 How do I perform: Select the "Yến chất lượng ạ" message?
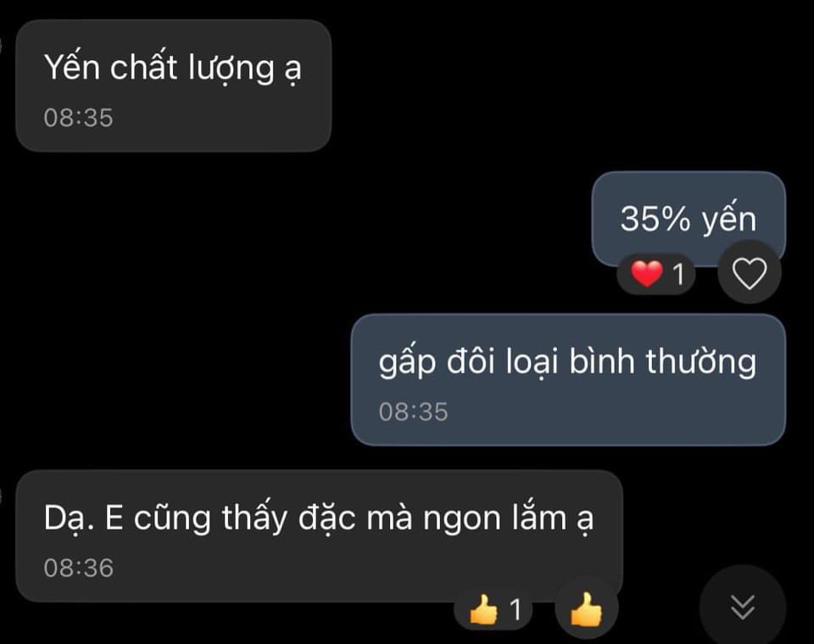173,86
